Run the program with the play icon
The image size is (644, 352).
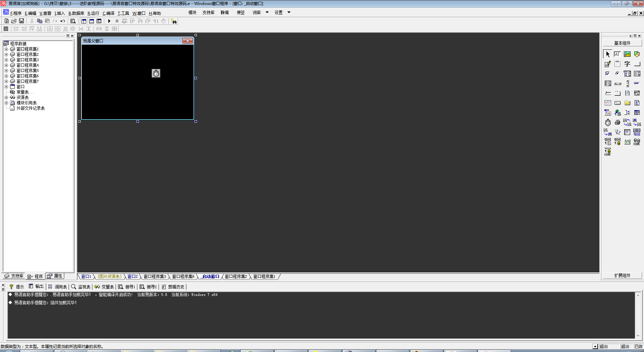click(x=109, y=21)
